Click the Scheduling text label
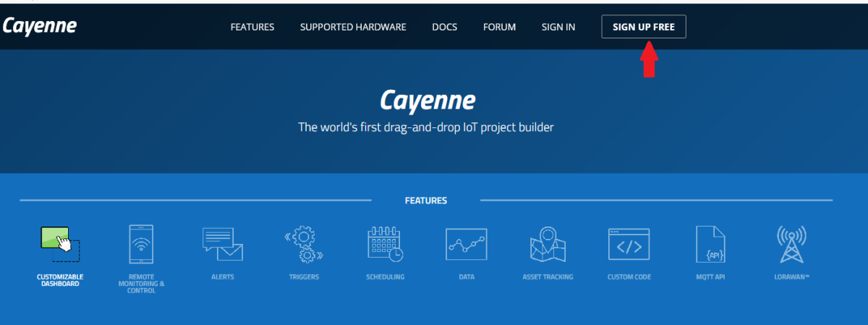Image resolution: width=868 pixels, height=325 pixels. pyautogui.click(x=386, y=277)
